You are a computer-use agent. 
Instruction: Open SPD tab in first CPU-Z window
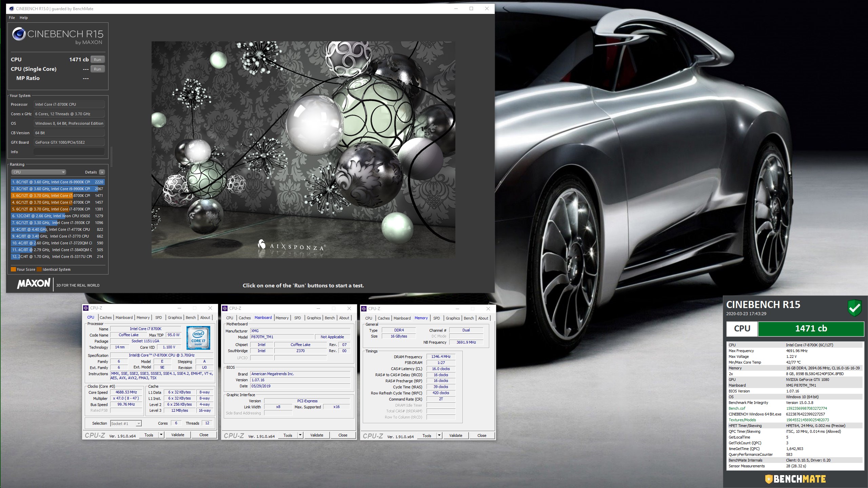(x=159, y=318)
